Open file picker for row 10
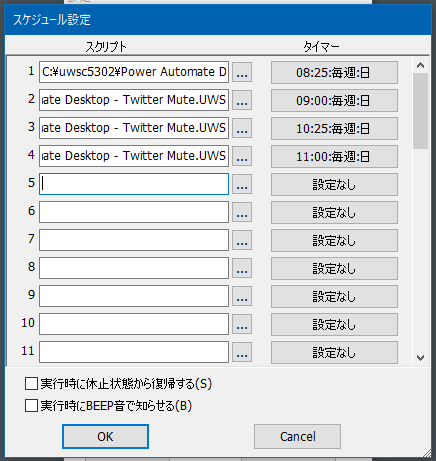The width and height of the screenshot is (436, 461). coord(242,324)
